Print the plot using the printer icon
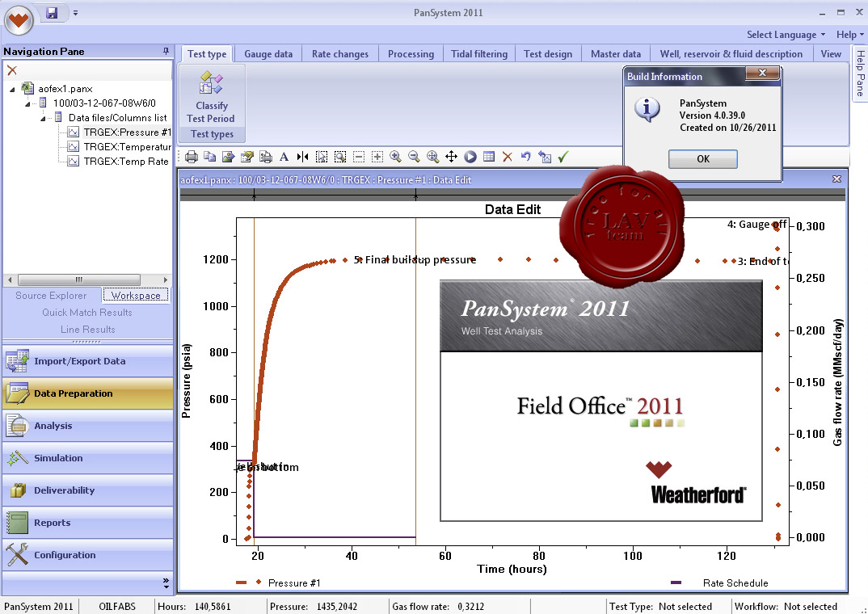 [x=192, y=157]
